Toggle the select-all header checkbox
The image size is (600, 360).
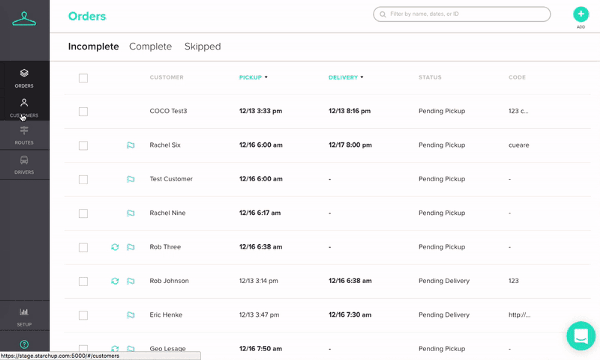83,78
